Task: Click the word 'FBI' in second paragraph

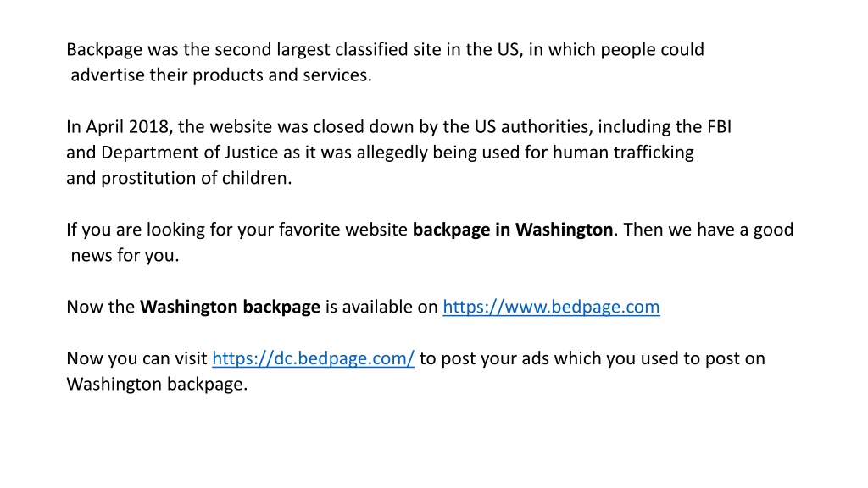Action: (719, 127)
